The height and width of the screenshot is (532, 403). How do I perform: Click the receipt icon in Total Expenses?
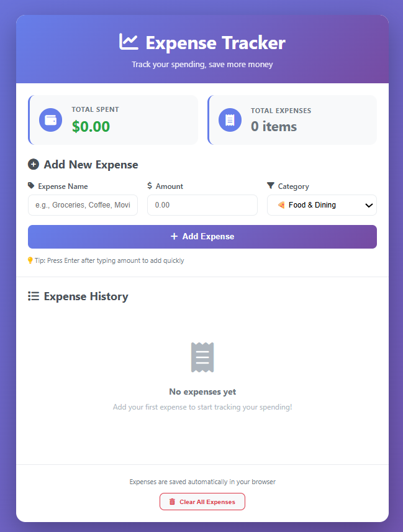[230, 120]
